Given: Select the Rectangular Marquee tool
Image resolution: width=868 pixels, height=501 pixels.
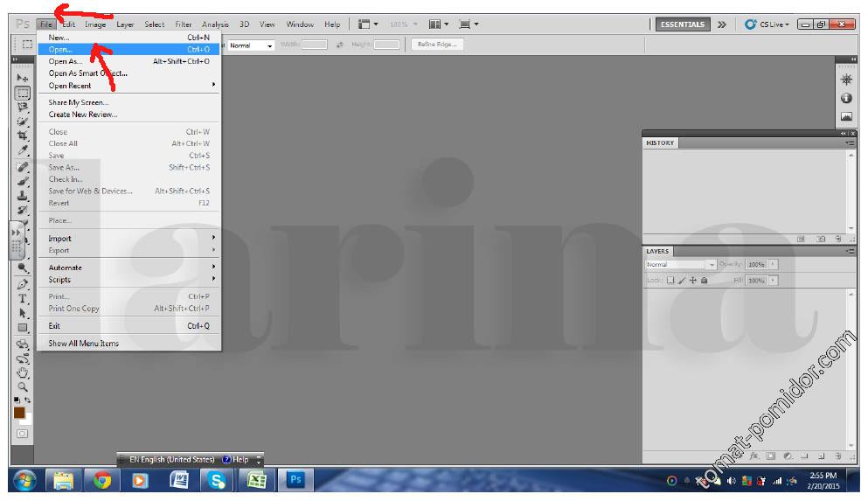Looking at the screenshot, I should (x=23, y=93).
